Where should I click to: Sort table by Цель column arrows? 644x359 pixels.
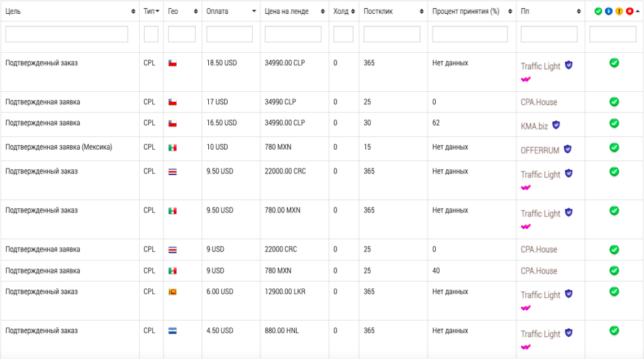(x=133, y=11)
